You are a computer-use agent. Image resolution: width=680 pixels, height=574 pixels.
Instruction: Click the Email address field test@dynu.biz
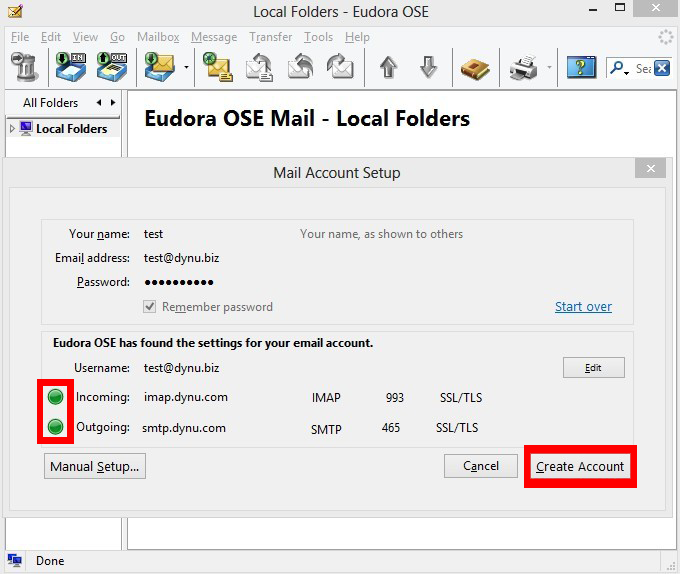[x=181, y=258]
